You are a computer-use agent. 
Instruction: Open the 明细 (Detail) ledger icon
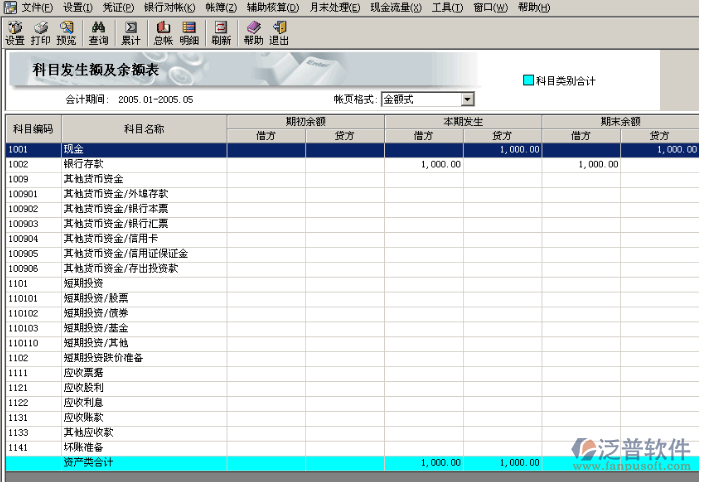click(x=189, y=33)
